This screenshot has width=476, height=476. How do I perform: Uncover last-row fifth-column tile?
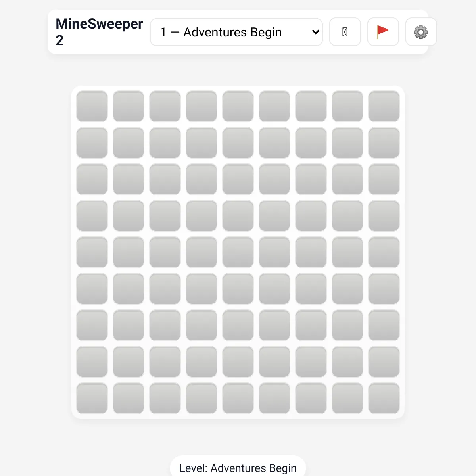point(238,398)
